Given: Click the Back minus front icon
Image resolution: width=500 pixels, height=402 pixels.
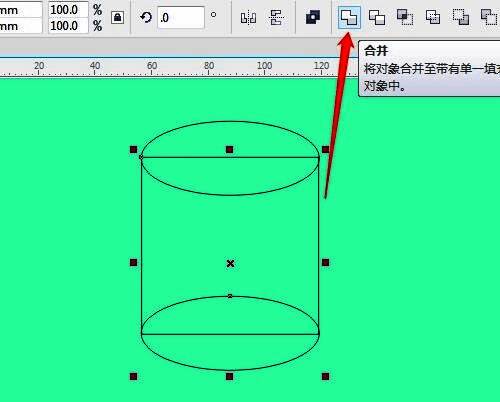Looking at the screenshot, I should [x=489, y=17].
